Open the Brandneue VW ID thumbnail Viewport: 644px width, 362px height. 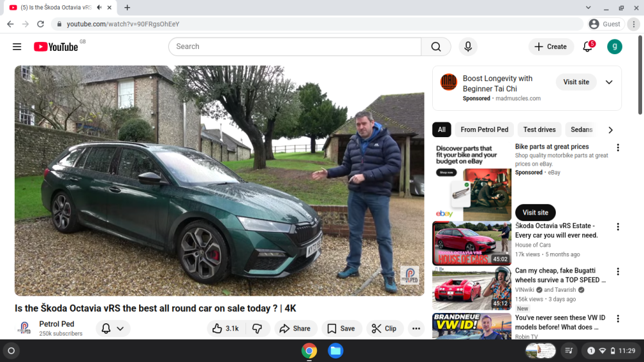pos(471,327)
